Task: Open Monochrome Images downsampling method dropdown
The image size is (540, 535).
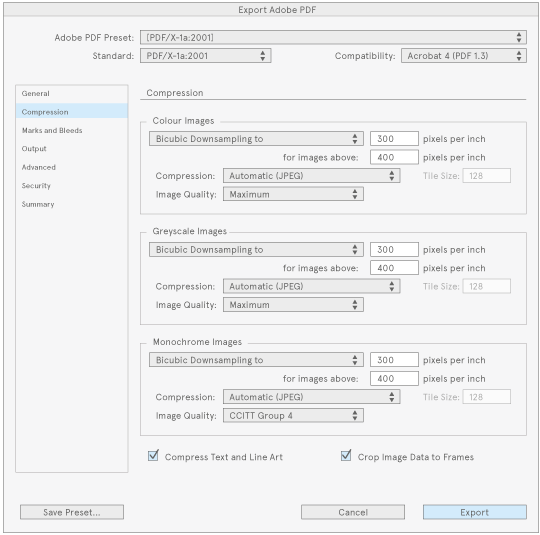Action: 256,360
